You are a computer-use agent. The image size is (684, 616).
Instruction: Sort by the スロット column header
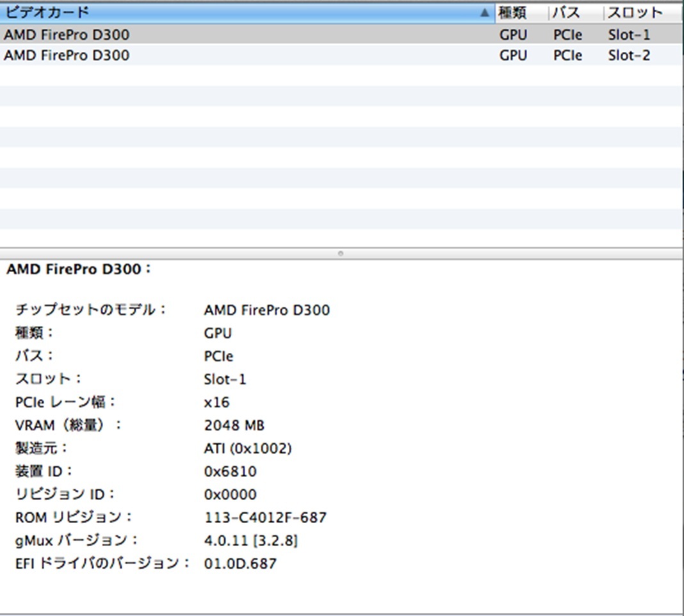[x=643, y=13]
